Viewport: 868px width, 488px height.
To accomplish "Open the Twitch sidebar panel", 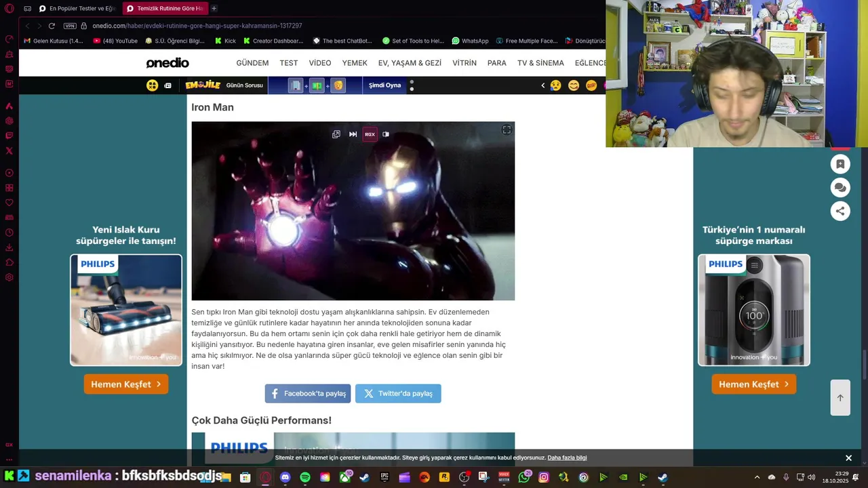I will click(9, 136).
